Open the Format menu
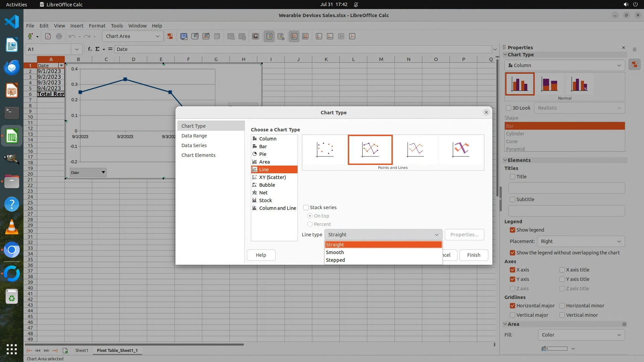 click(97, 26)
